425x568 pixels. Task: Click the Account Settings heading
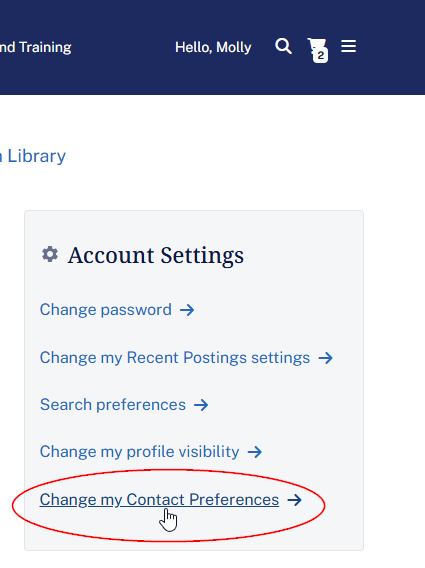pos(156,255)
